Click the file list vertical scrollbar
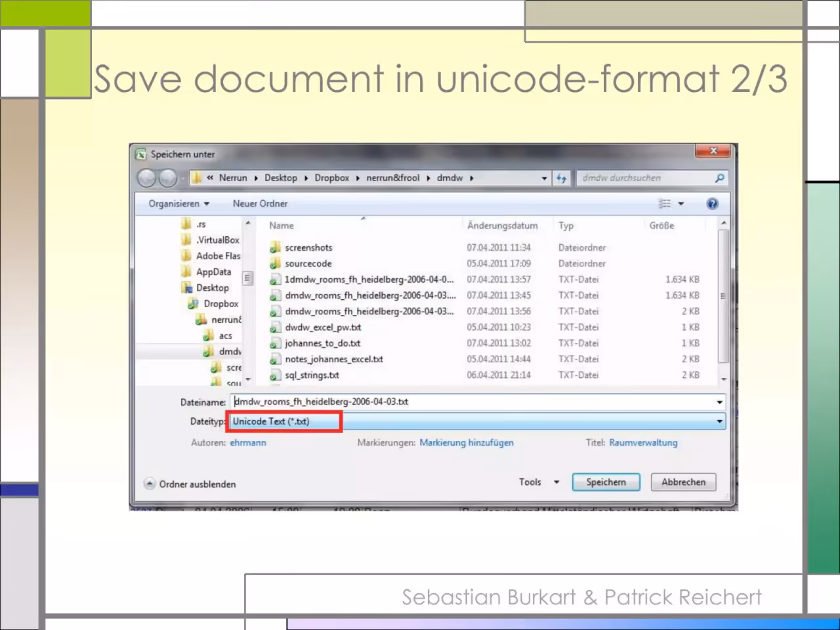Viewport: 840px width, 630px height. click(x=724, y=301)
